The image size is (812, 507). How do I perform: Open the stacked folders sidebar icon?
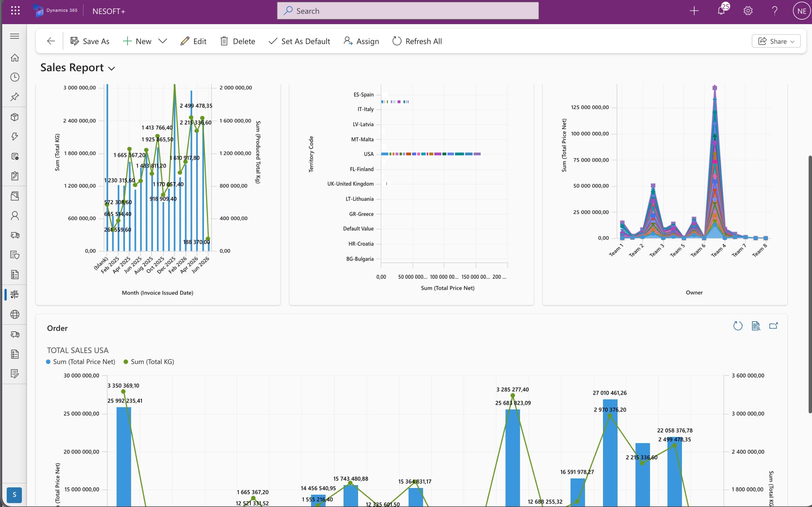tap(14, 196)
